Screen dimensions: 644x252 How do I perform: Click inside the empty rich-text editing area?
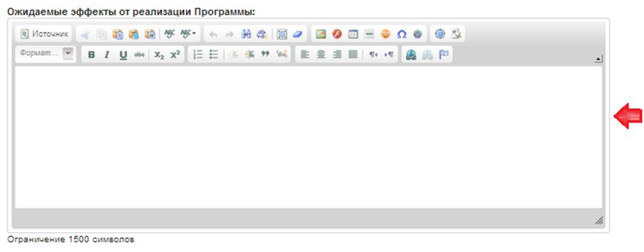[308, 137]
